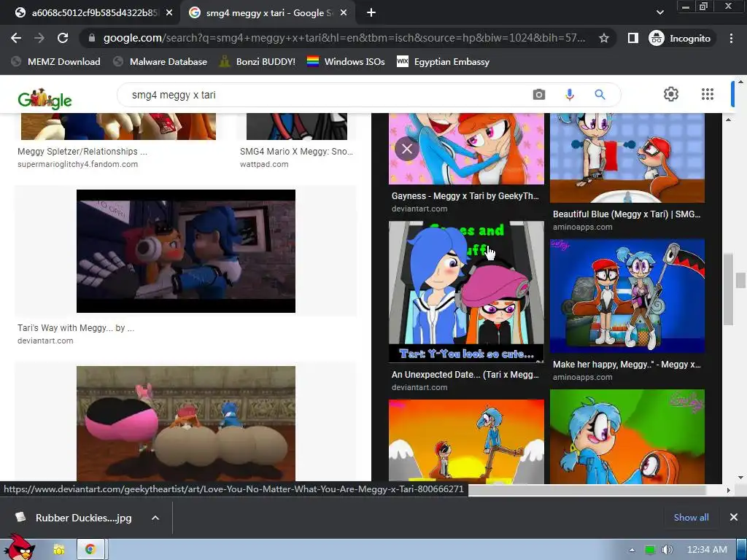Open the Google apps grid
Viewport: 747px width, 560px height.
pyautogui.click(x=708, y=94)
